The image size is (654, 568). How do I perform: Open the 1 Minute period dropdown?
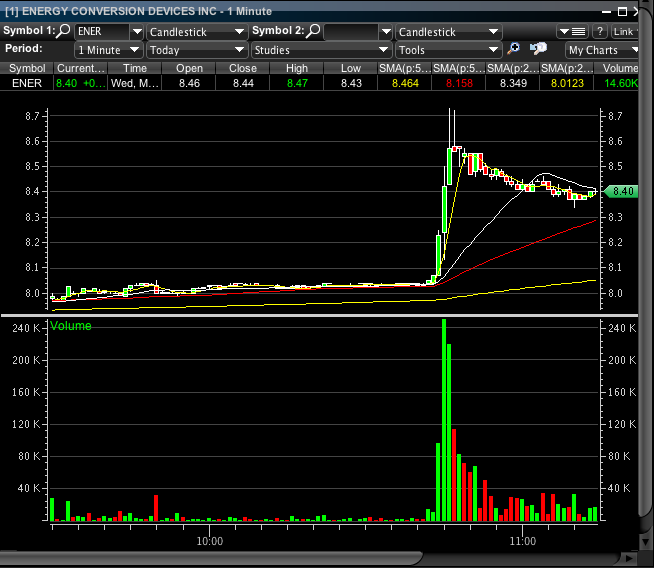(108, 50)
